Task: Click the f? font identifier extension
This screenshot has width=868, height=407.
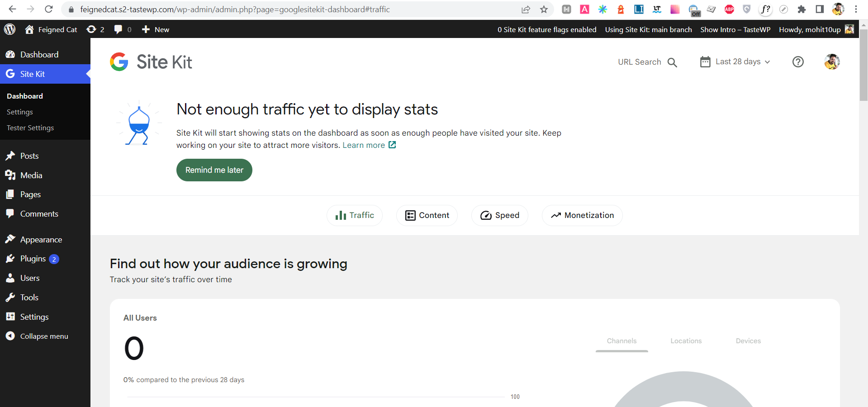Action: pyautogui.click(x=765, y=9)
